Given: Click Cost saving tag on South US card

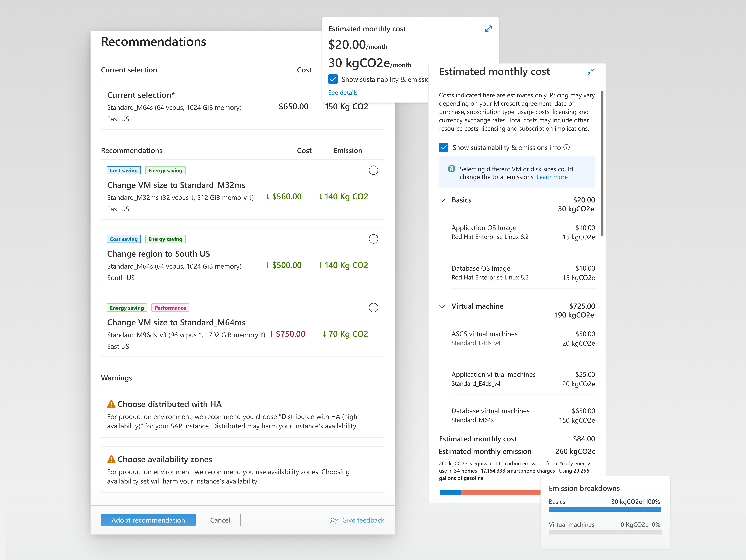Looking at the screenshot, I should coord(124,239).
